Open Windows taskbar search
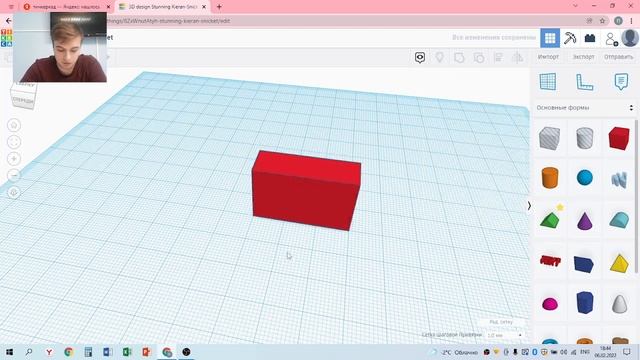The height and width of the screenshot is (360, 640). click(x=29, y=352)
